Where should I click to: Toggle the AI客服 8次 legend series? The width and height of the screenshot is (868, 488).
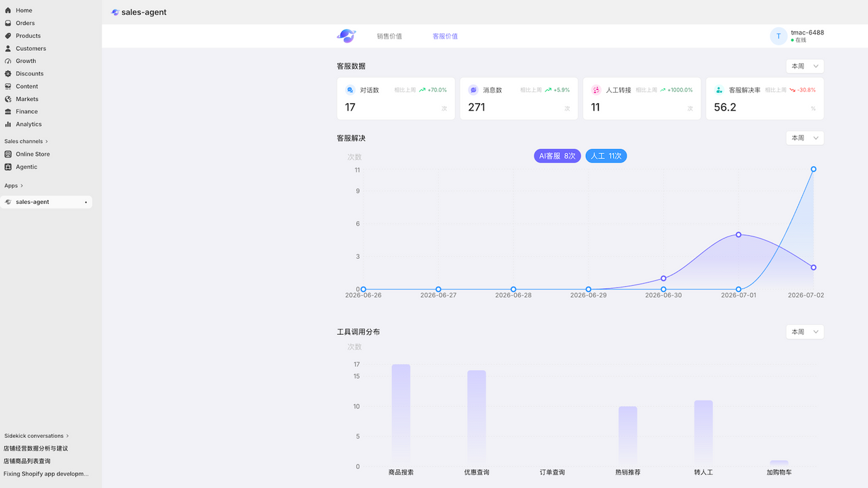click(x=557, y=156)
